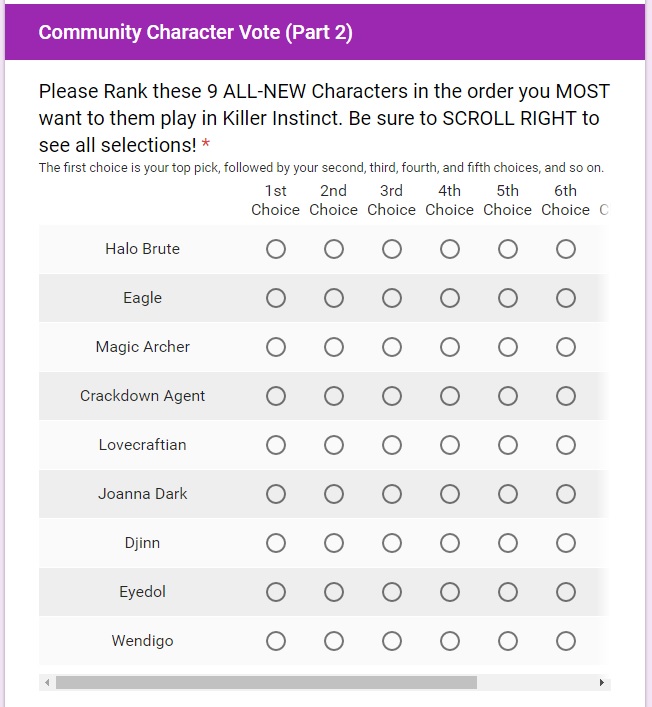Screen dimensions: 652x707
Task: Select 1st Choice for Eagle
Action: click(276, 298)
